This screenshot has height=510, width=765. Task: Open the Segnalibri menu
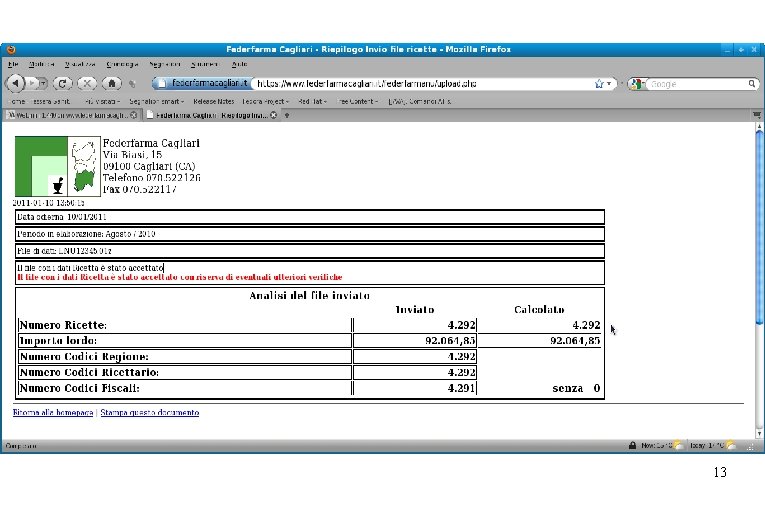(164, 64)
